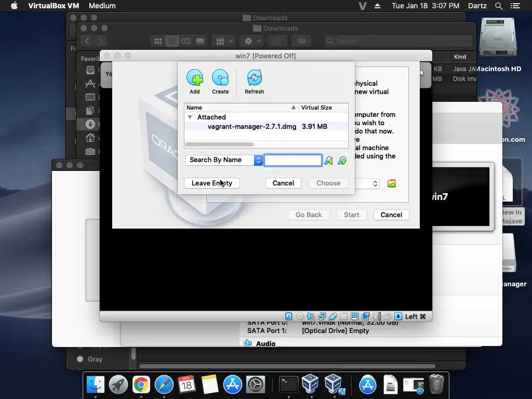Click the Leave Empty button
The height and width of the screenshot is (399, 532).
click(212, 183)
